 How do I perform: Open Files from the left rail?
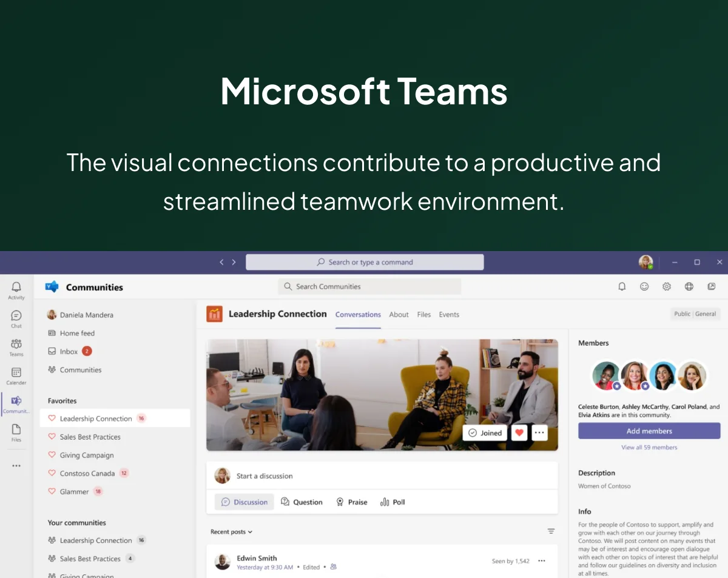pos(16,432)
